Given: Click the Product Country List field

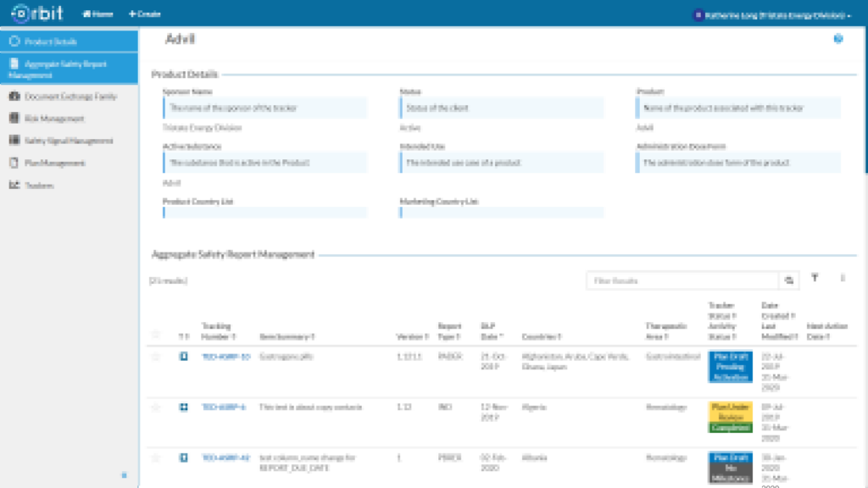Looking at the screenshot, I should click(x=264, y=213).
